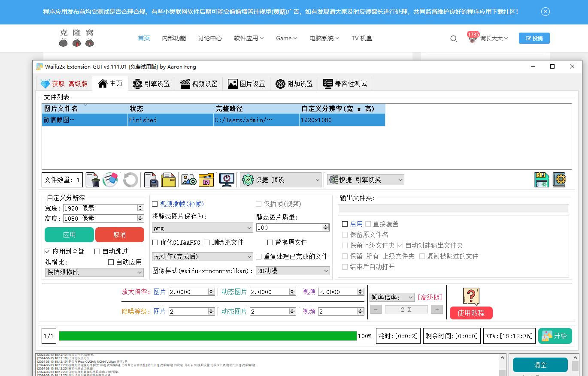Enable 自动跳过 checkbox
The image size is (588, 376).
[x=97, y=252]
